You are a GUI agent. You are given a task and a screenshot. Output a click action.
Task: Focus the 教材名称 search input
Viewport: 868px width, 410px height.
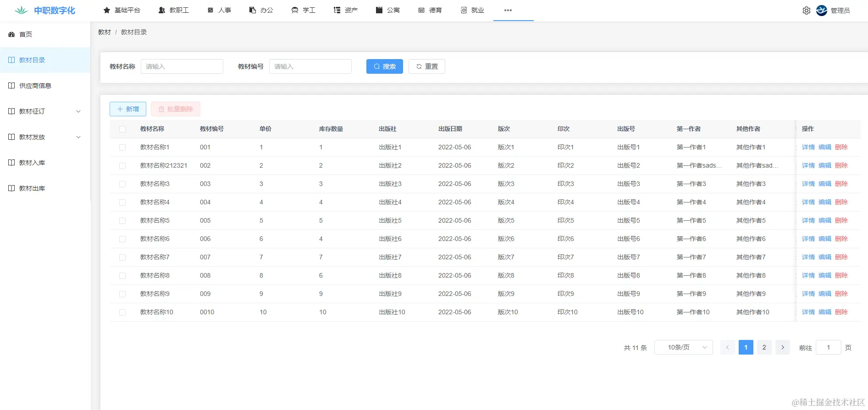click(x=182, y=66)
